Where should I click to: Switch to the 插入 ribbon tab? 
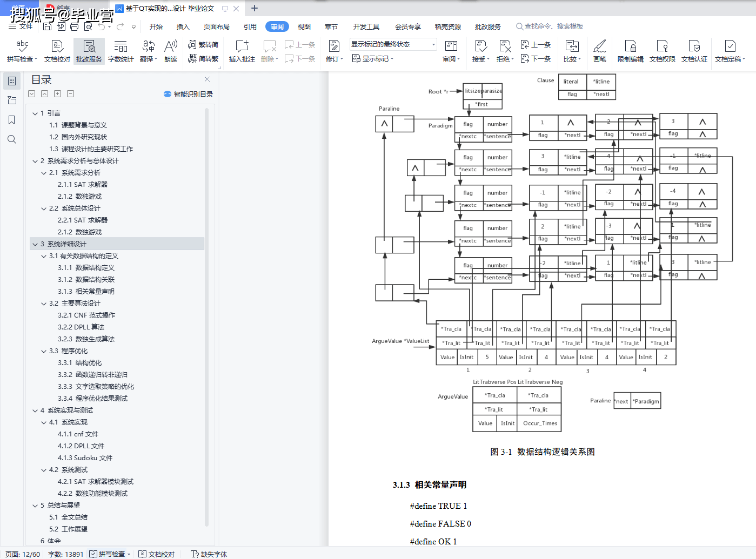pos(183,26)
